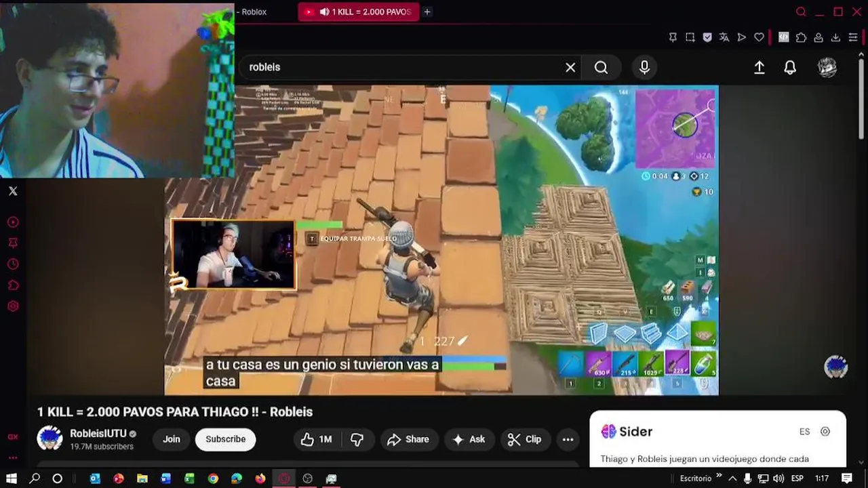Change the Sider language ES option
This screenshot has width=868, height=488.
(x=804, y=431)
